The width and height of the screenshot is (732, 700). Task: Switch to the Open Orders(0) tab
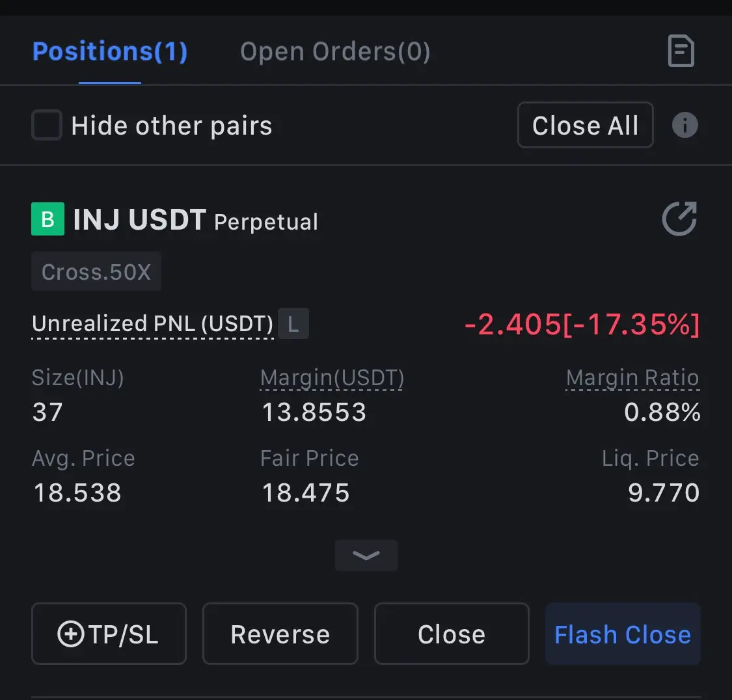(335, 52)
